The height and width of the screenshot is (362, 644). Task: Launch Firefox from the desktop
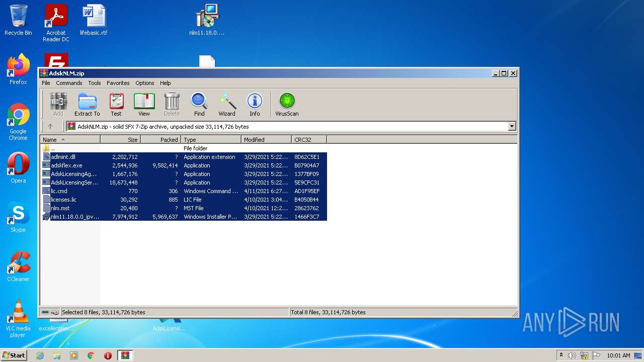[18, 69]
